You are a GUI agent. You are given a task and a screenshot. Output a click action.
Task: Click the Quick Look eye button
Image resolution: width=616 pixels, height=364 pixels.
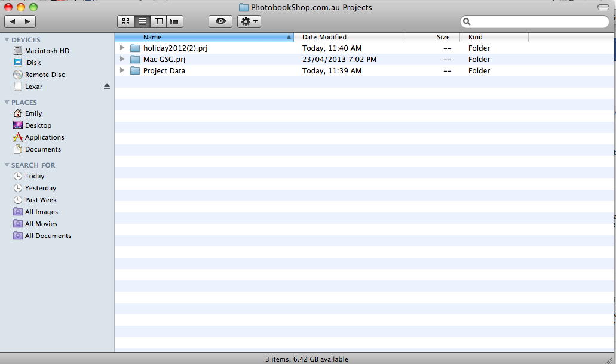pyautogui.click(x=220, y=21)
